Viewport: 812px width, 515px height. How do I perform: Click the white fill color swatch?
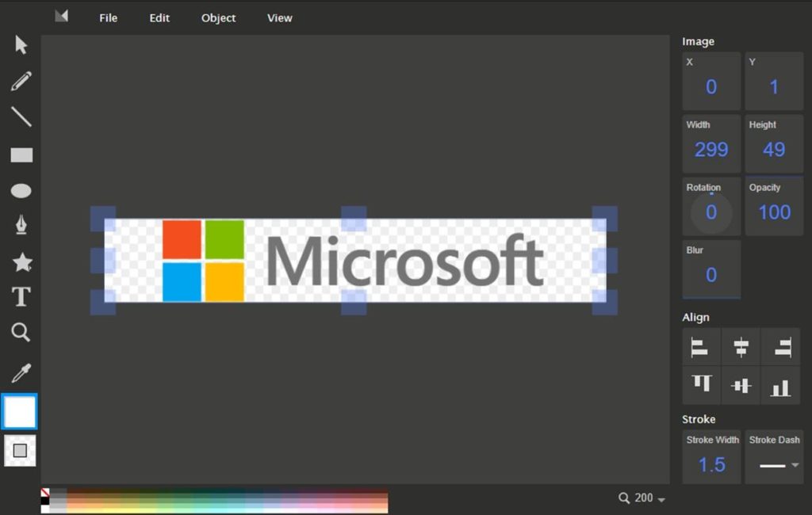point(19,412)
